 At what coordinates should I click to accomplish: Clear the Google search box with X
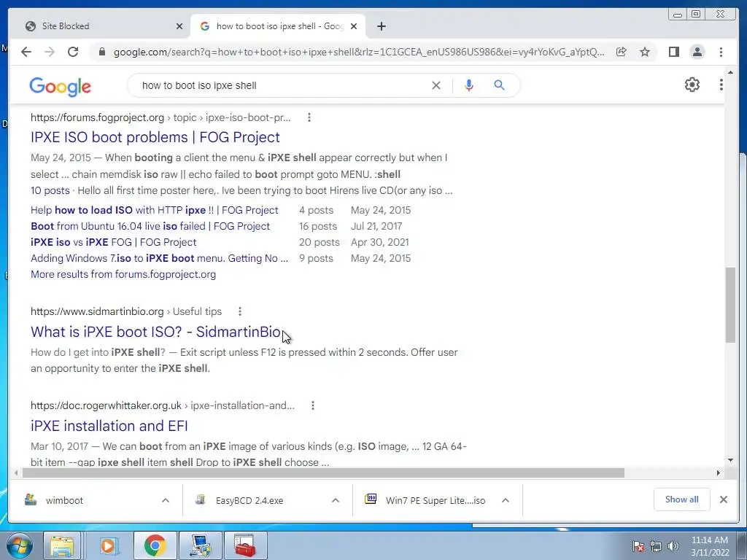[436, 85]
